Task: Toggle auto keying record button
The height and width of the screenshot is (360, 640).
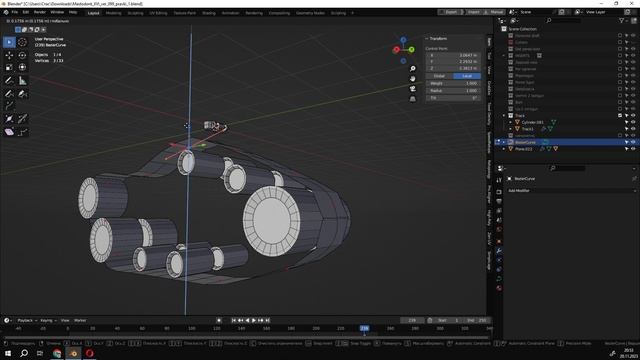Action: pyautogui.click(x=219, y=320)
